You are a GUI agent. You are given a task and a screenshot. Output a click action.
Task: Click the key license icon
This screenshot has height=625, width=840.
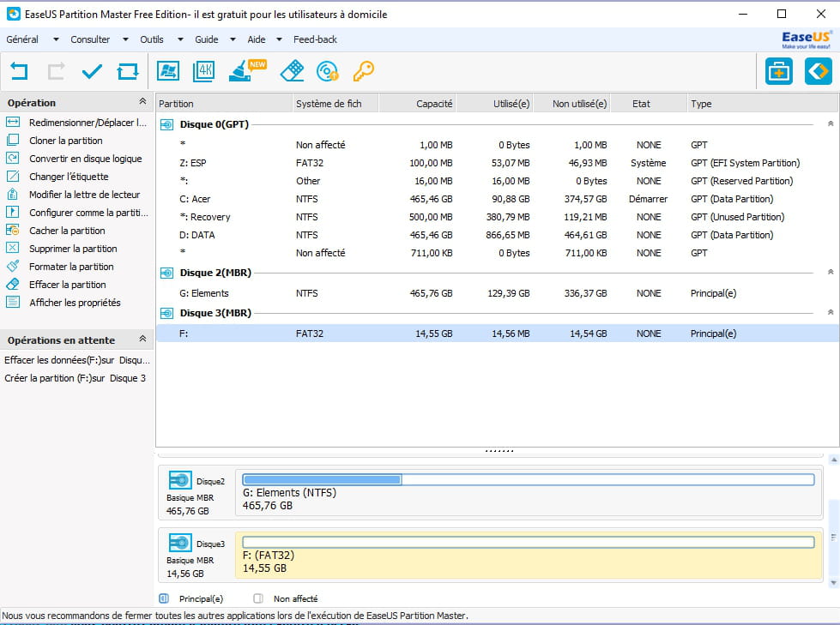point(363,70)
